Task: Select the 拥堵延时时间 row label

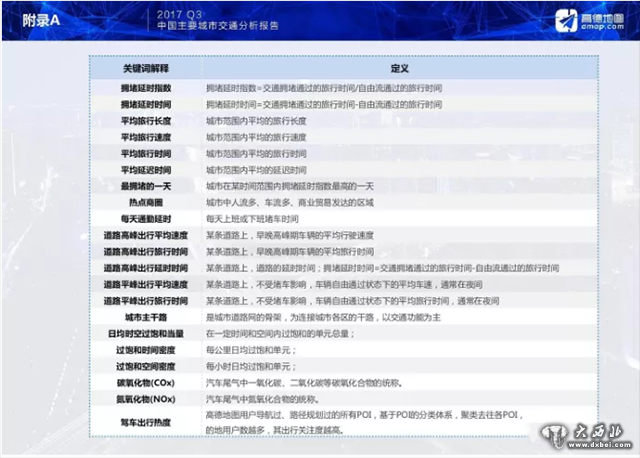Action: pos(146,104)
